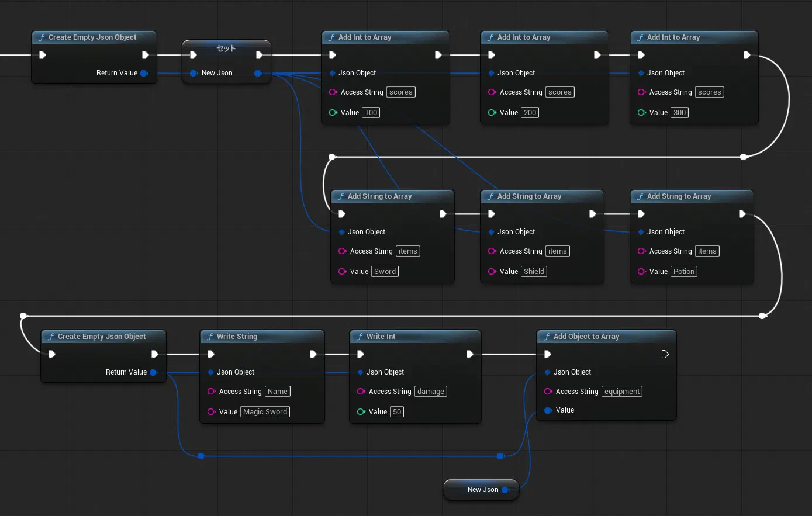Click the blue reroute node below Write String
Screen dimensions: 812x516
point(201,456)
